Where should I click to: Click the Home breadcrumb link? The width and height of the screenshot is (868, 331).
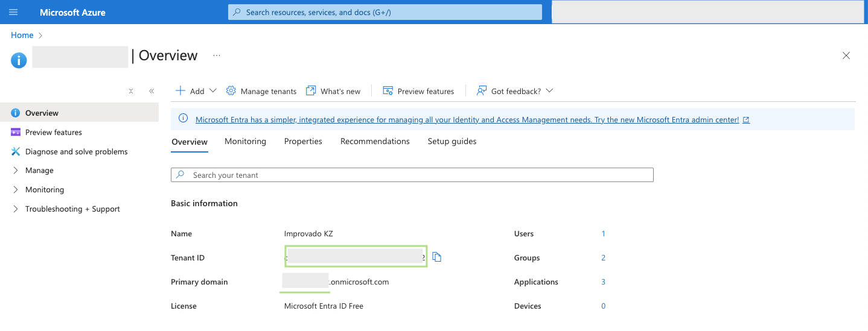point(22,35)
